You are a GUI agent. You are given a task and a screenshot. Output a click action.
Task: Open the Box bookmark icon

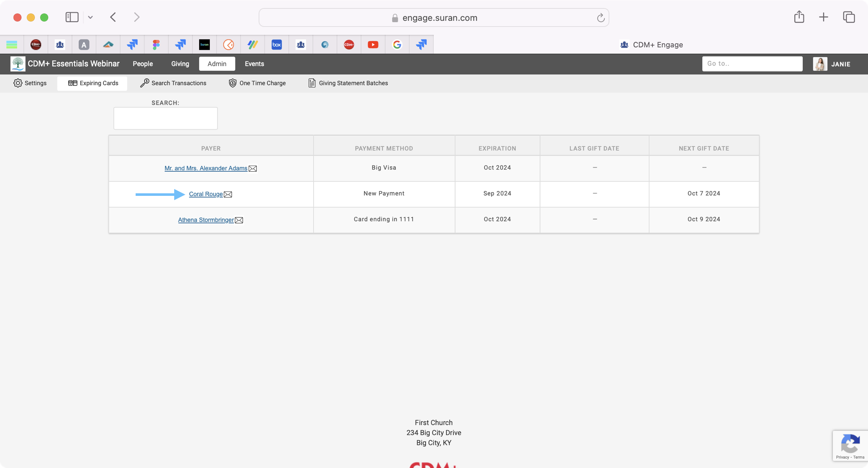pyautogui.click(x=277, y=45)
